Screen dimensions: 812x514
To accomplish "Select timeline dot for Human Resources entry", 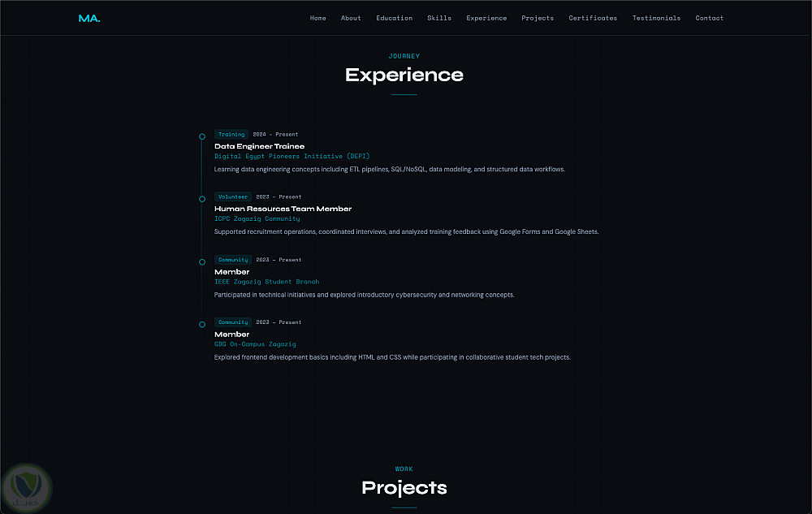I will (202, 199).
